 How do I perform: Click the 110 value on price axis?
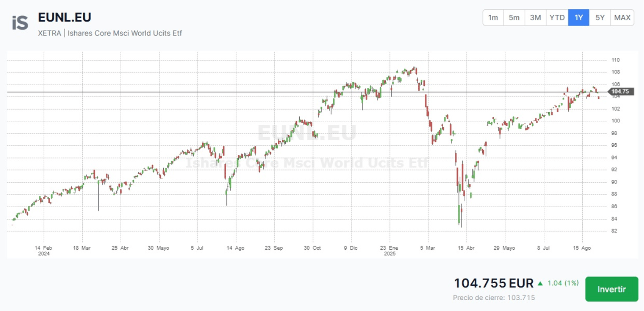(x=615, y=60)
